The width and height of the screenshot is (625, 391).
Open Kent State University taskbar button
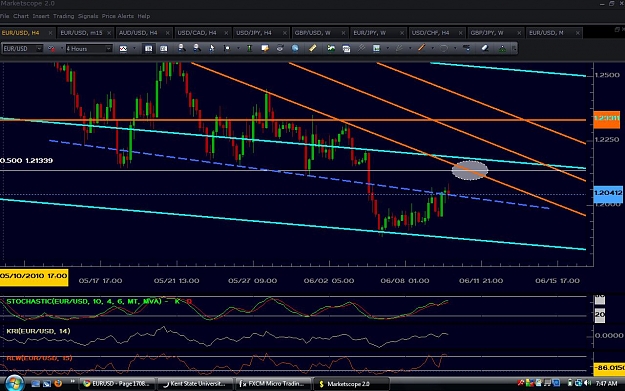[195, 384]
